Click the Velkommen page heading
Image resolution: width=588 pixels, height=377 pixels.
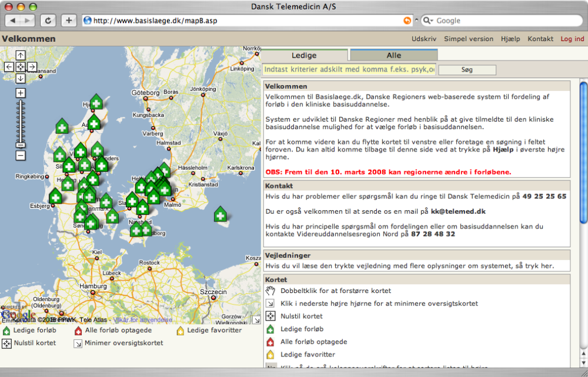(x=28, y=39)
